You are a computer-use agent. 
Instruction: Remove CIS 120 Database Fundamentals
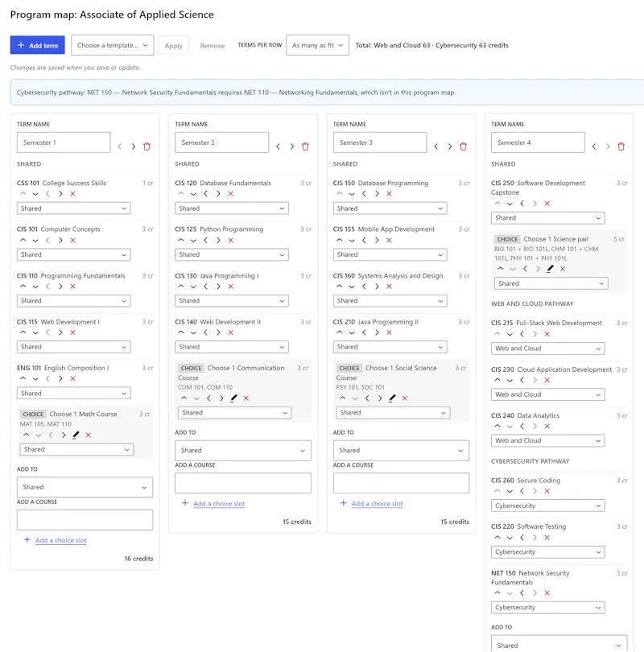click(231, 194)
